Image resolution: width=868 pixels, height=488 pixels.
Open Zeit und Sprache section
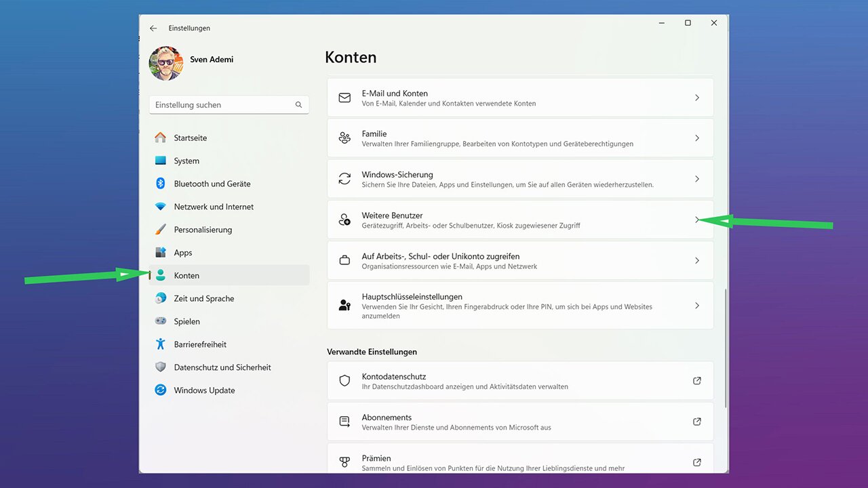[203, 298]
